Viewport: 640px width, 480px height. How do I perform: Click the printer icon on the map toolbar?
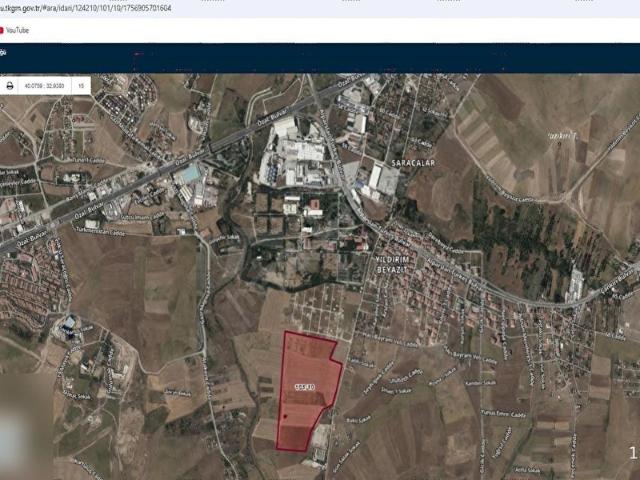tap(10, 86)
